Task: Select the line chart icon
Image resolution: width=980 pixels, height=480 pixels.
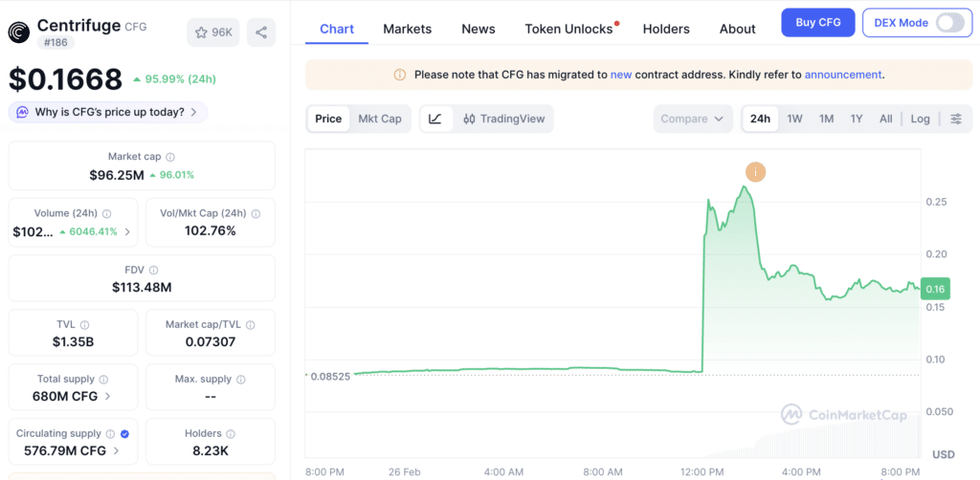Action: [435, 119]
